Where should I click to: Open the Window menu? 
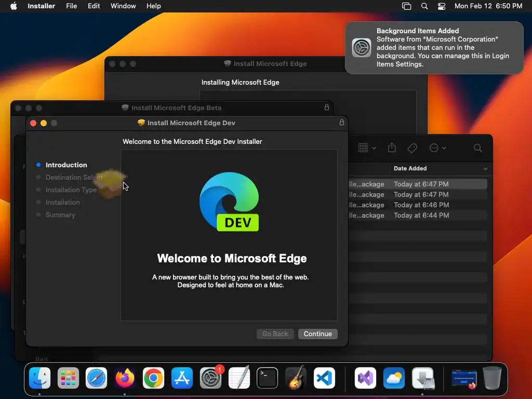click(x=123, y=6)
